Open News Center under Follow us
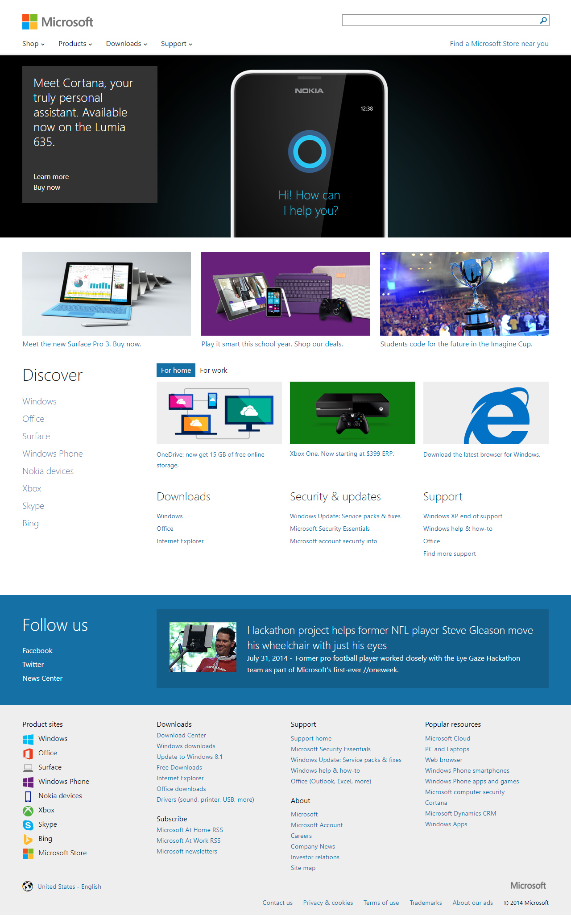Image resolution: width=571 pixels, height=924 pixels. click(42, 678)
